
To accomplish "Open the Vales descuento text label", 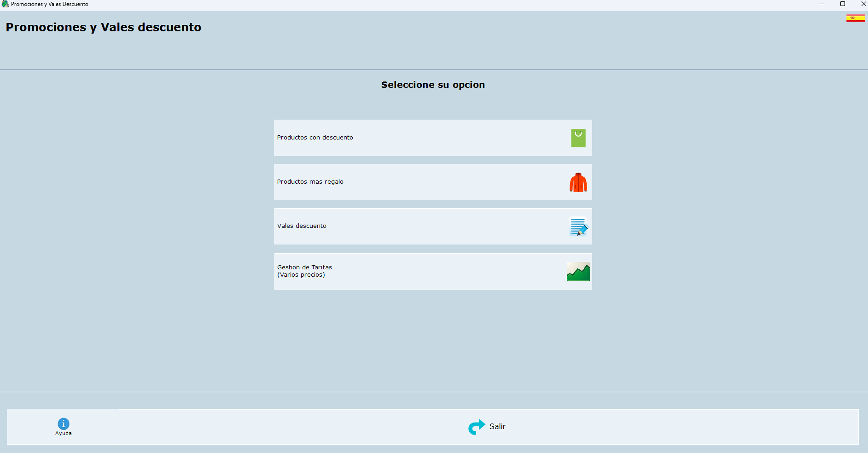I will [302, 226].
